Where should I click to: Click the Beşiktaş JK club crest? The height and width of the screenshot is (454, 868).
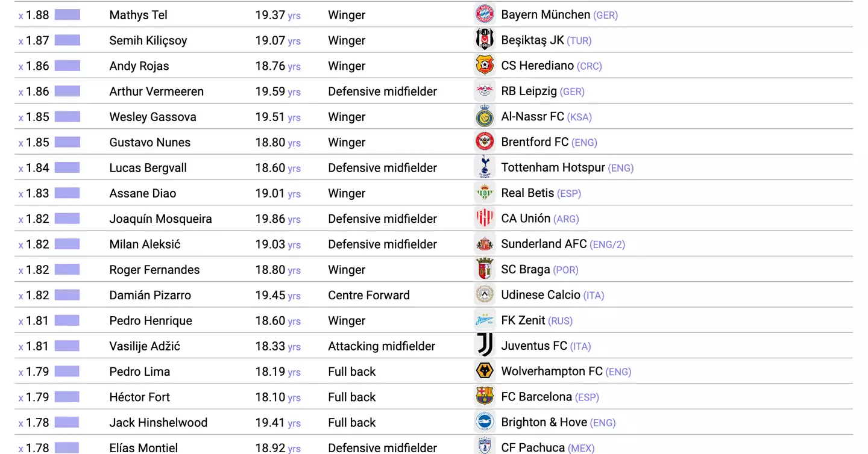click(485, 40)
